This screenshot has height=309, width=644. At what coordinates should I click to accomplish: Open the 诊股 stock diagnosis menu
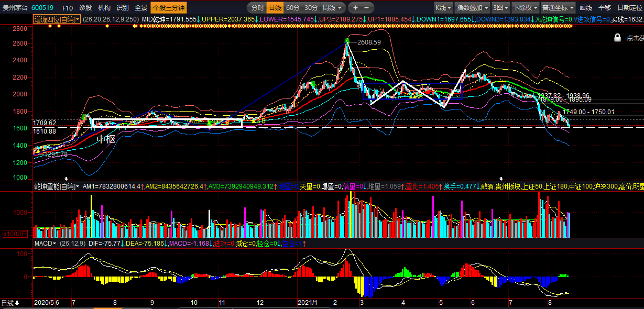(x=85, y=8)
